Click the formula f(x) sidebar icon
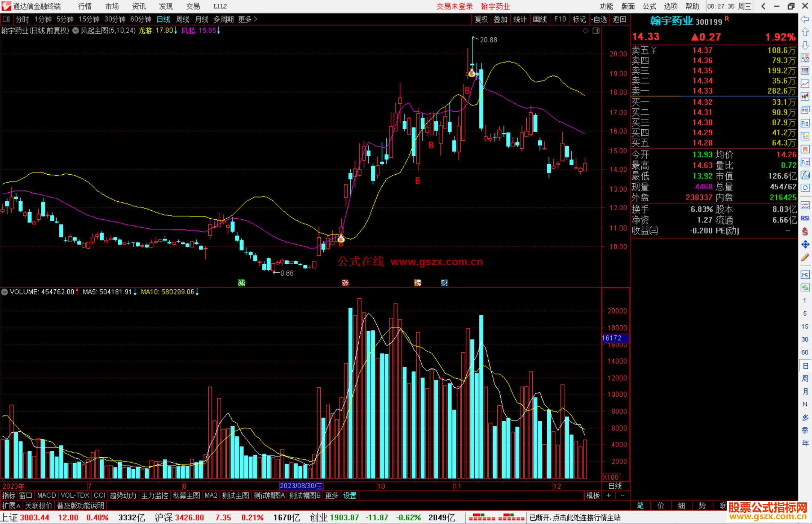812x524 pixels. (x=805, y=175)
